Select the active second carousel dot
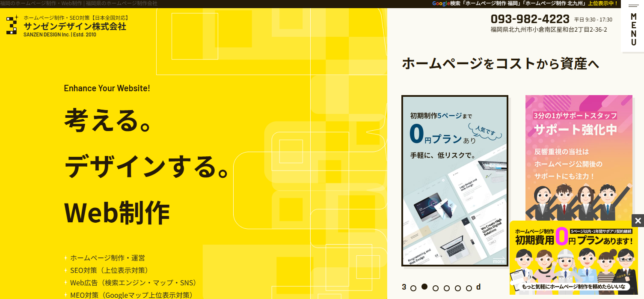Viewport: 644px width, 299px height. tap(424, 287)
